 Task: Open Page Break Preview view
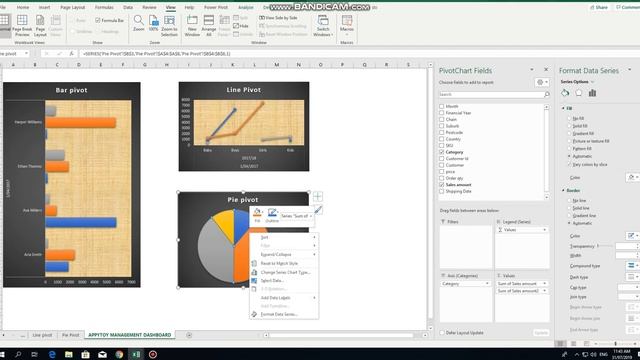click(22, 25)
